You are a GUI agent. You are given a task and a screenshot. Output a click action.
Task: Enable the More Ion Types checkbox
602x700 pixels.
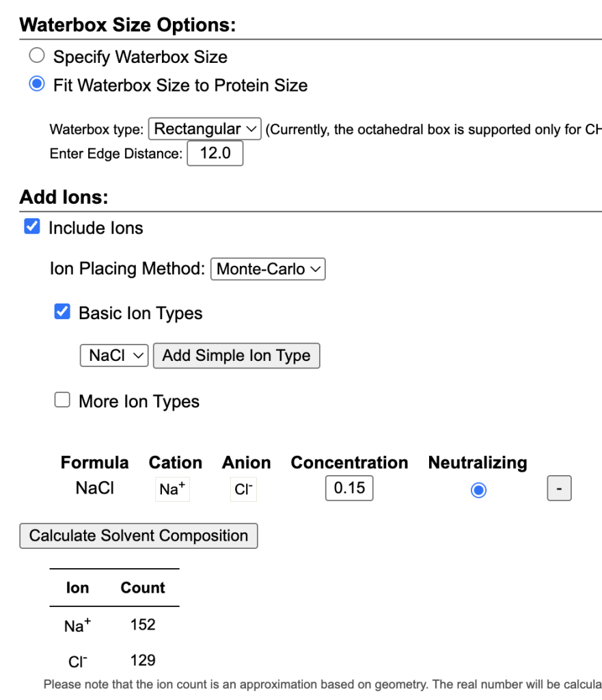tap(62, 401)
